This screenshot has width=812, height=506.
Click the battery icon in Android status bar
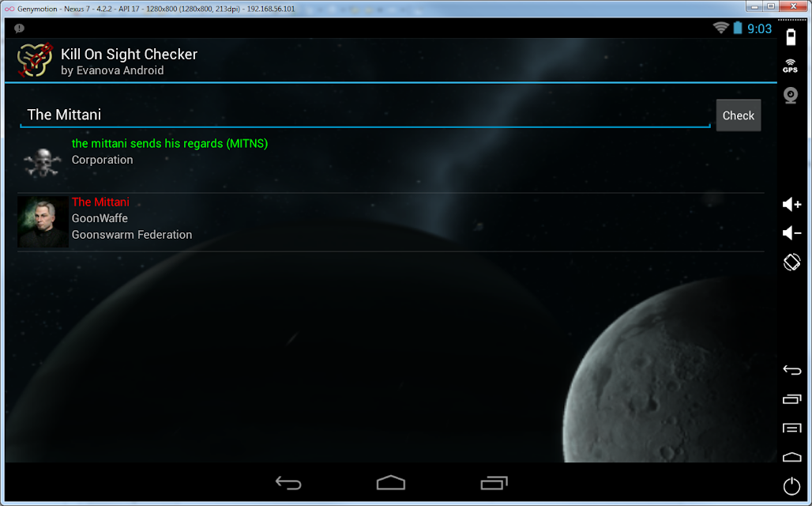[x=738, y=28]
